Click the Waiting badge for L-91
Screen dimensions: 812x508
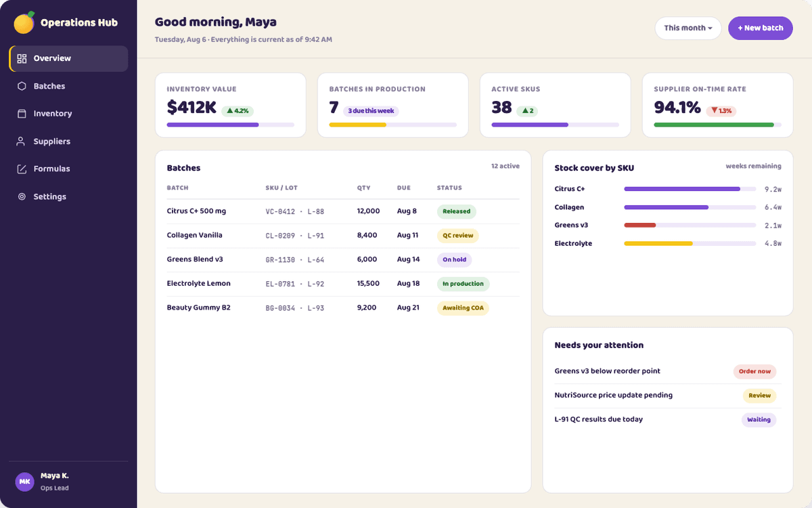point(759,420)
